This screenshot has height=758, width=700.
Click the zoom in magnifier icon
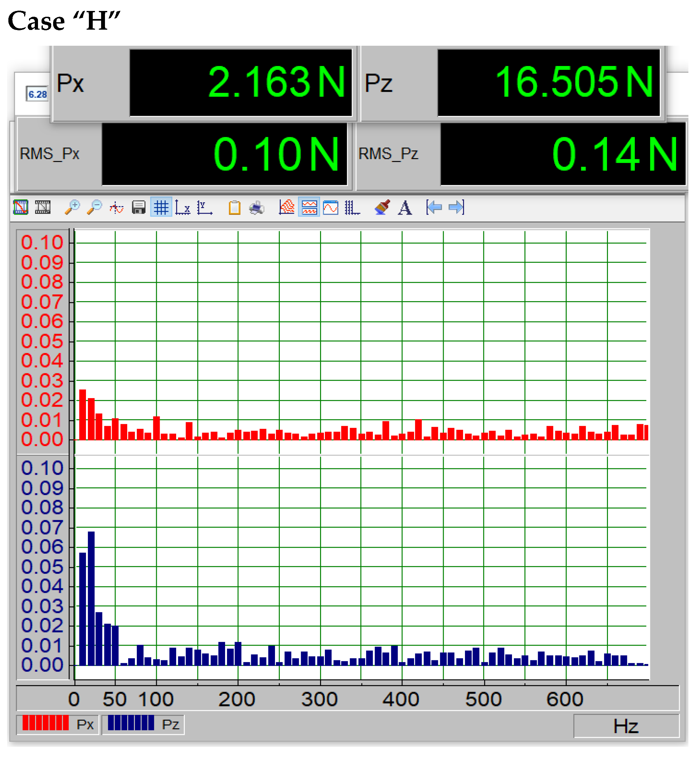click(72, 208)
